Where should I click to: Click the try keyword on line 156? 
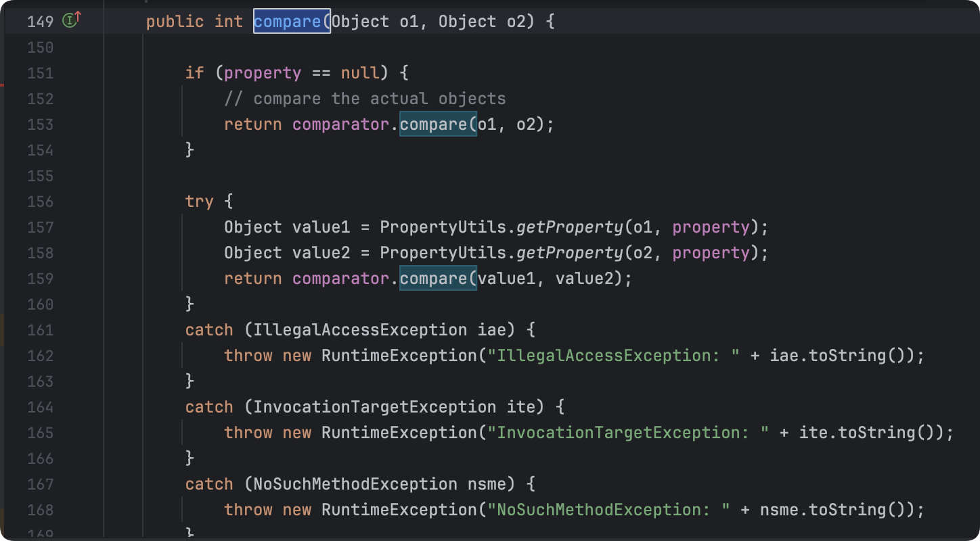point(200,202)
